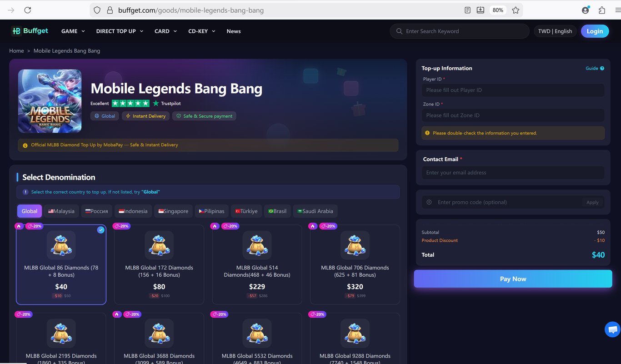Open reader view icon in address bar
This screenshot has width=621, height=364.
[467, 10]
